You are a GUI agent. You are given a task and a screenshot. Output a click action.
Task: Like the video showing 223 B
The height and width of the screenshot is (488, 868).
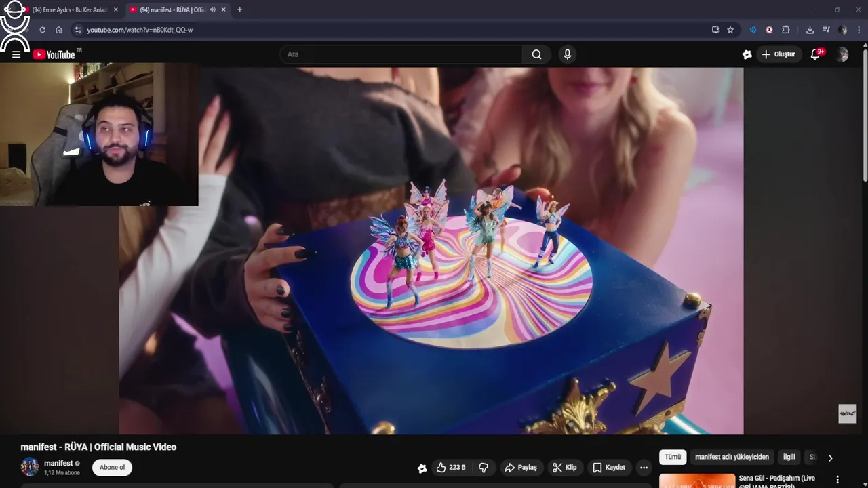tap(451, 468)
